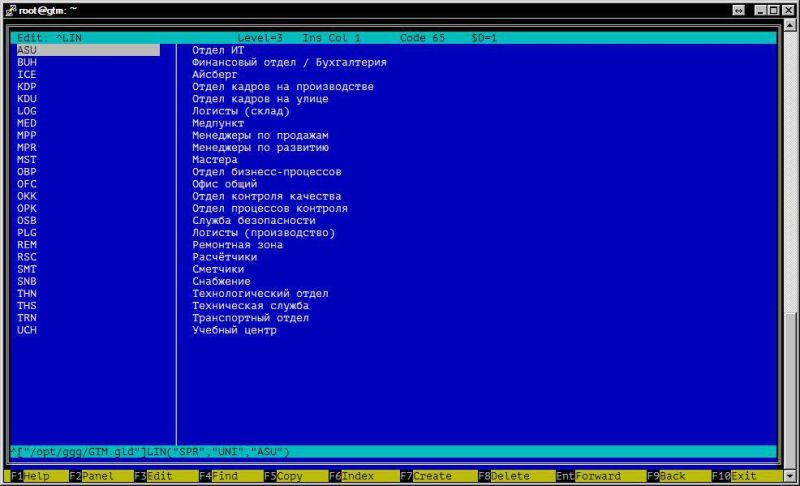Viewport: 800px width, 486px height.
Task: Go back with F9 Back
Action: 666,476
